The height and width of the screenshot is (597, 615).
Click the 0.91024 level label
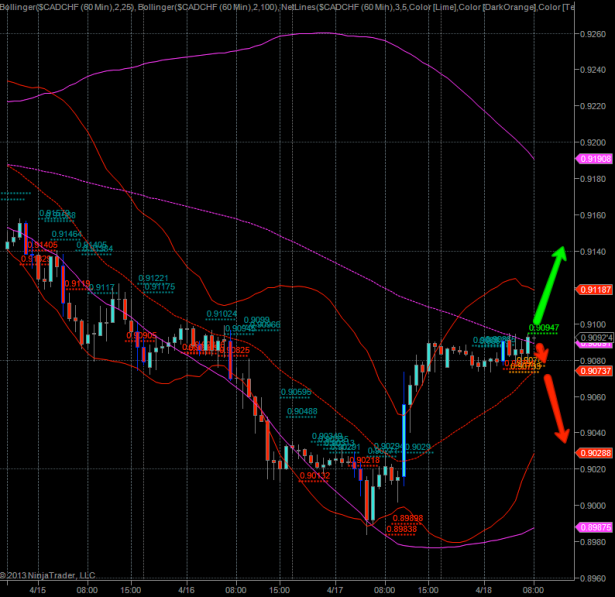click(x=222, y=313)
